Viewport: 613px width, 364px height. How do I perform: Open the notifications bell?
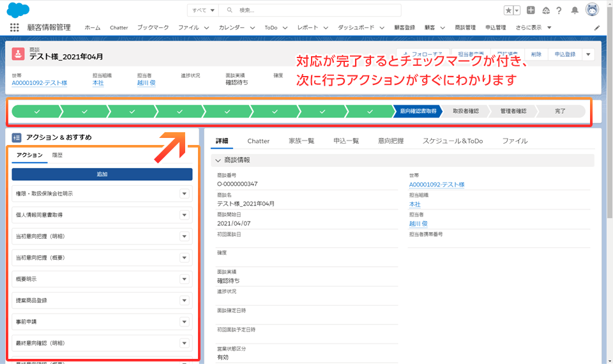[575, 10]
